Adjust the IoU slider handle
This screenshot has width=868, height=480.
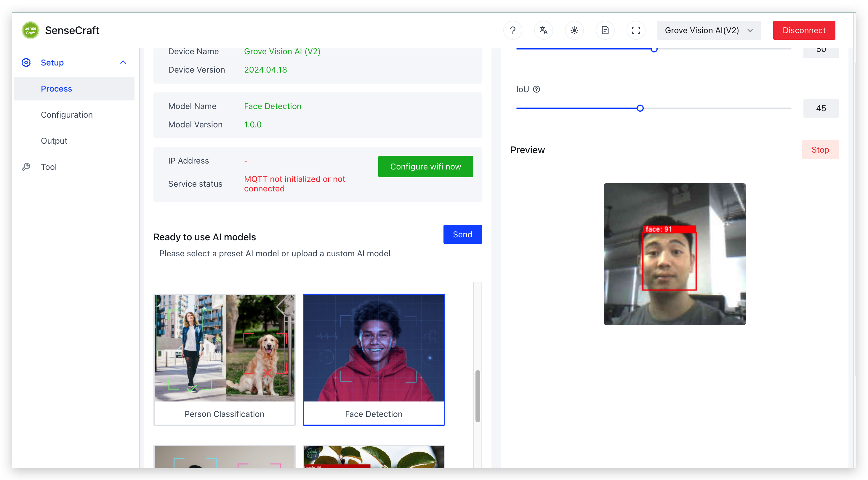pyautogui.click(x=640, y=108)
